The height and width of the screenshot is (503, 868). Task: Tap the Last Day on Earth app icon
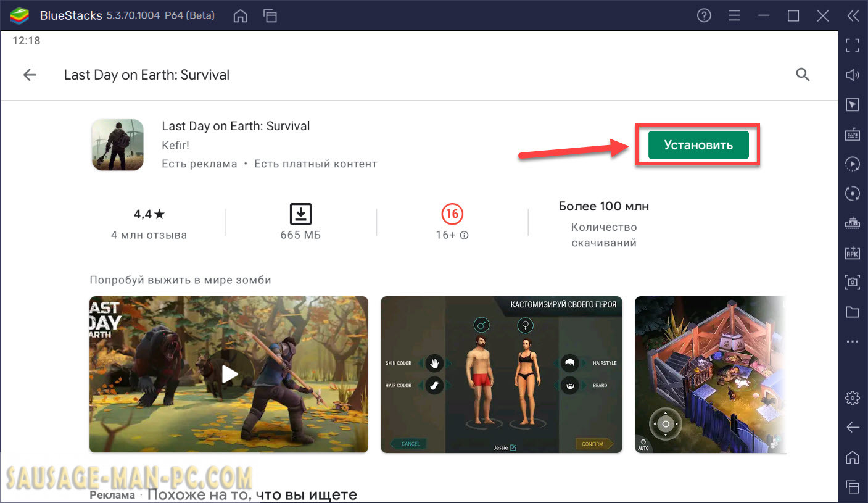(x=117, y=144)
